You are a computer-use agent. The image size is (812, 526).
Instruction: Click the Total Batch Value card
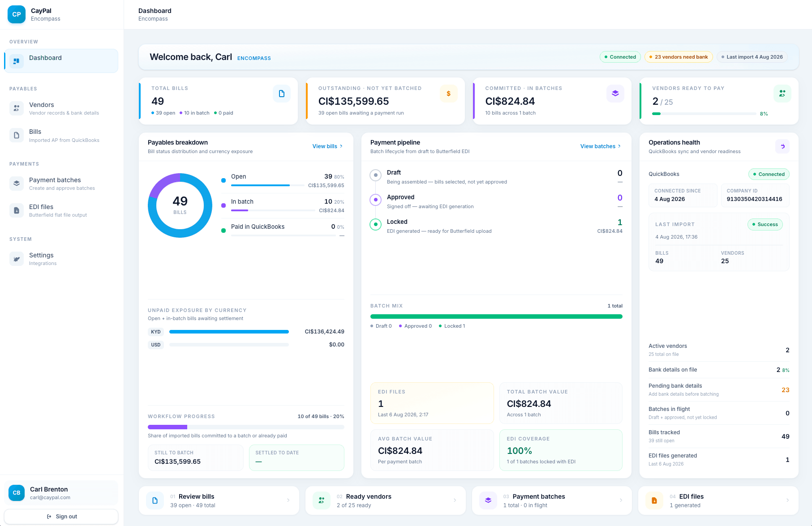(561, 403)
